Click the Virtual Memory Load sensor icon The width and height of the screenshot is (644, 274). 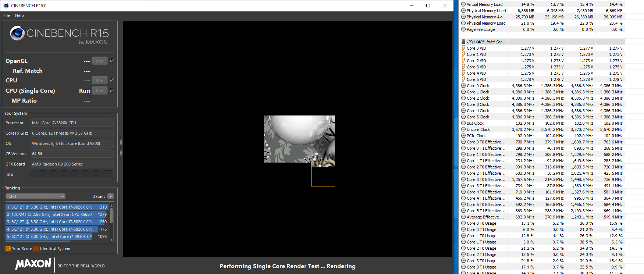463,4
